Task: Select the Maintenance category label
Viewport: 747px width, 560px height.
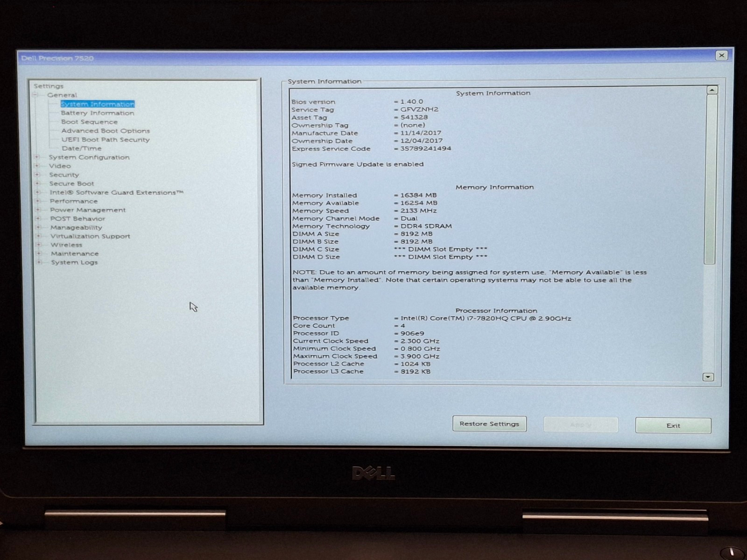Action: pyautogui.click(x=75, y=253)
